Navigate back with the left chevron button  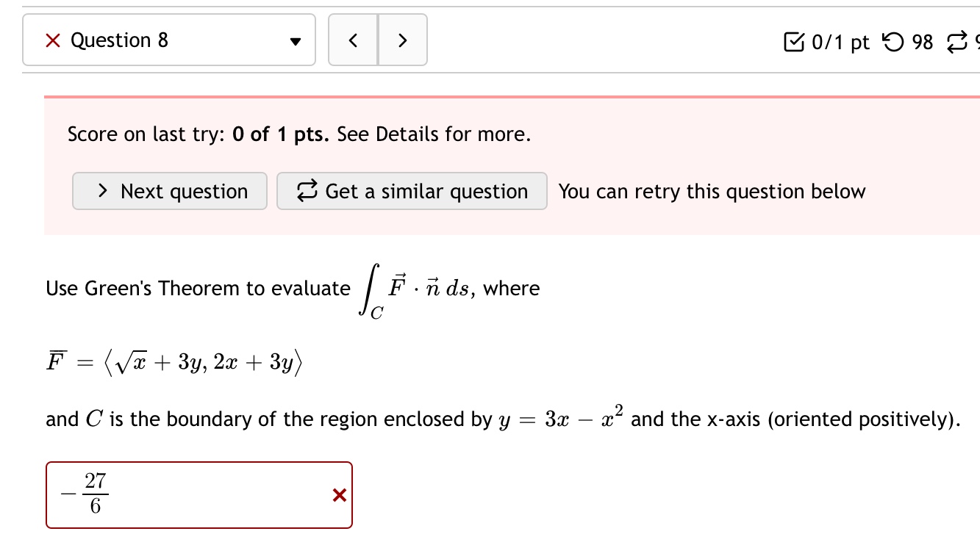click(x=353, y=40)
